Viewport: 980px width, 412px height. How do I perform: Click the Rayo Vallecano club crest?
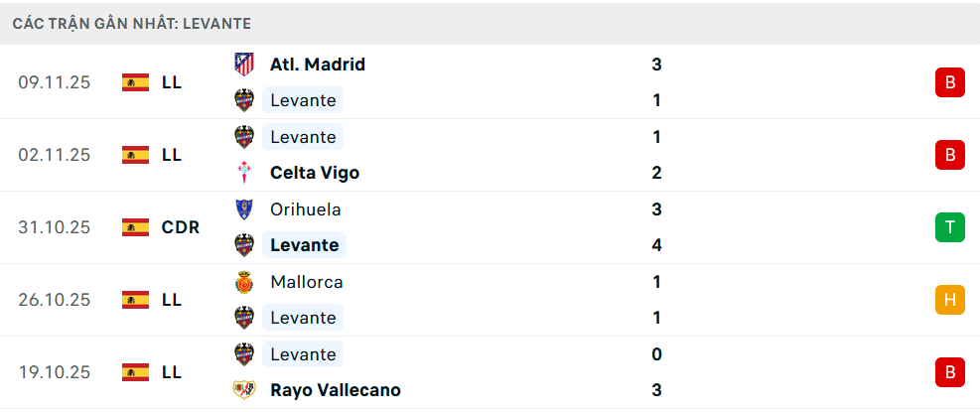pyautogui.click(x=243, y=390)
